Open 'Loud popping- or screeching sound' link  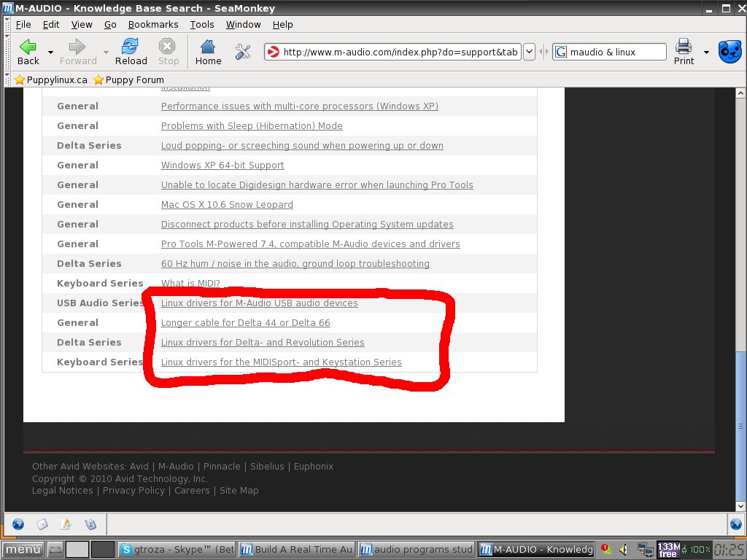302,145
